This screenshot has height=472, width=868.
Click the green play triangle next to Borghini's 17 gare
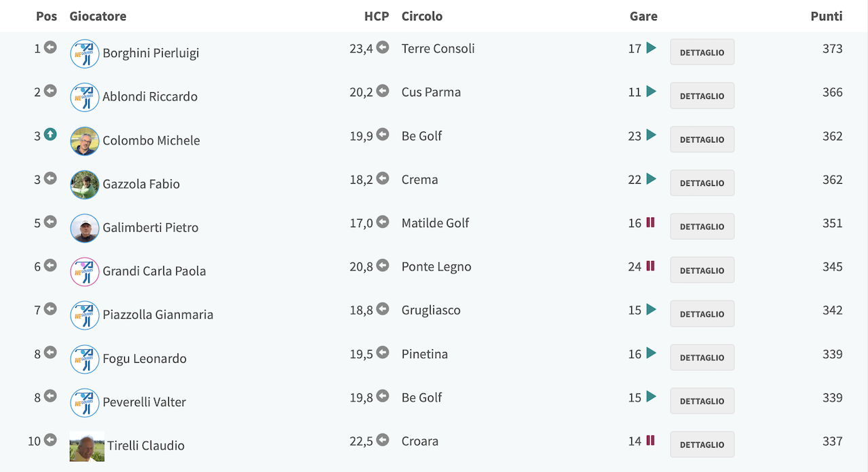tap(651, 48)
